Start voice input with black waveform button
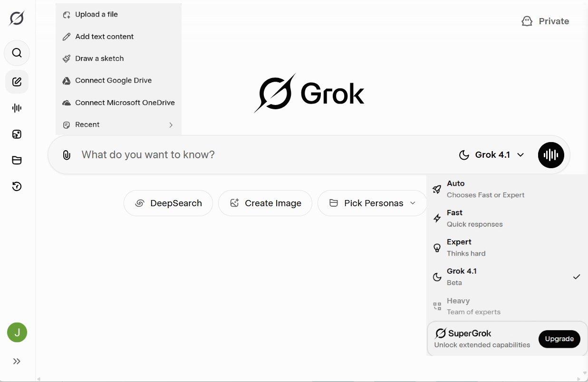The height and width of the screenshot is (382, 588). [551, 155]
